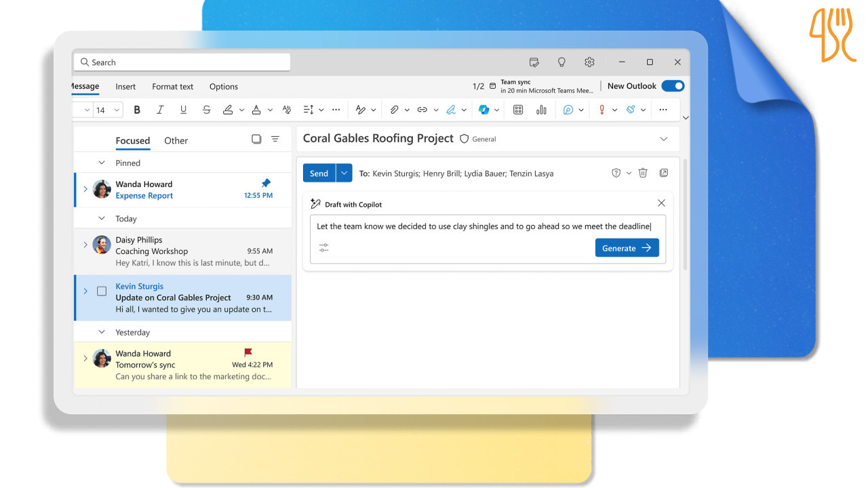The image size is (868, 488).
Task: Open Copilot draft adjustment options icon
Action: tap(323, 248)
